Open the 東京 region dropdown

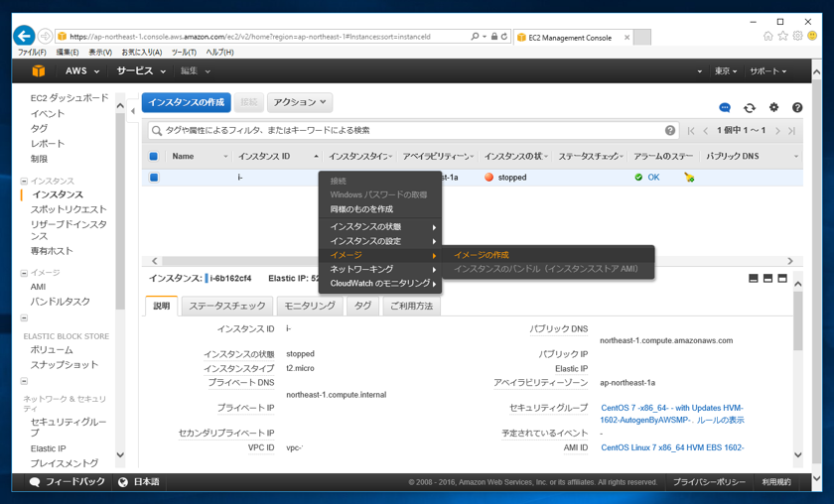[x=726, y=71]
